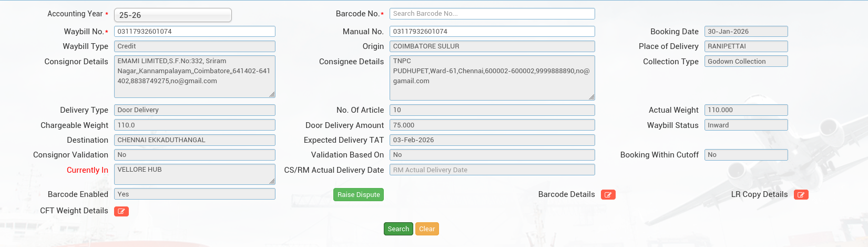868x247 pixels.
Task: Click the Booking Date field
Action: point(746,32)
